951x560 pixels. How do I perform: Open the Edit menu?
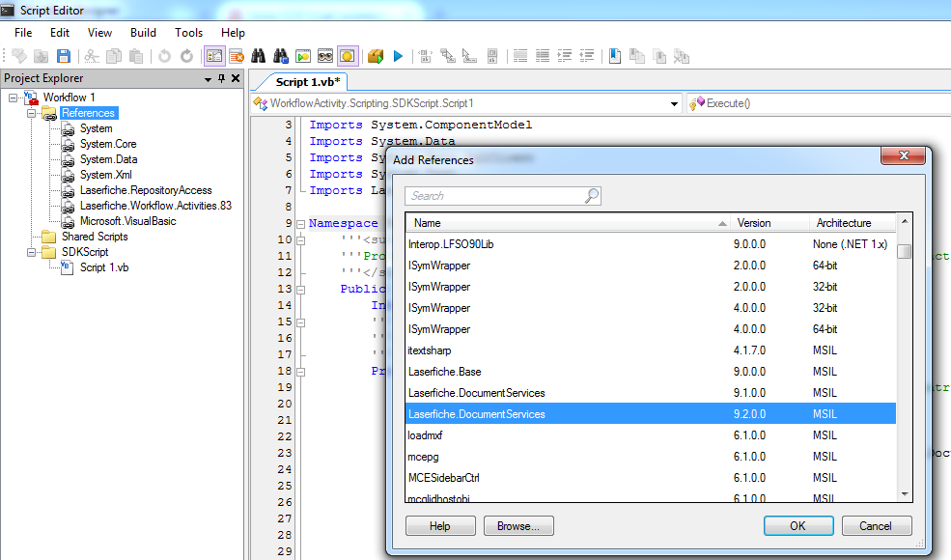coord(60,33)
